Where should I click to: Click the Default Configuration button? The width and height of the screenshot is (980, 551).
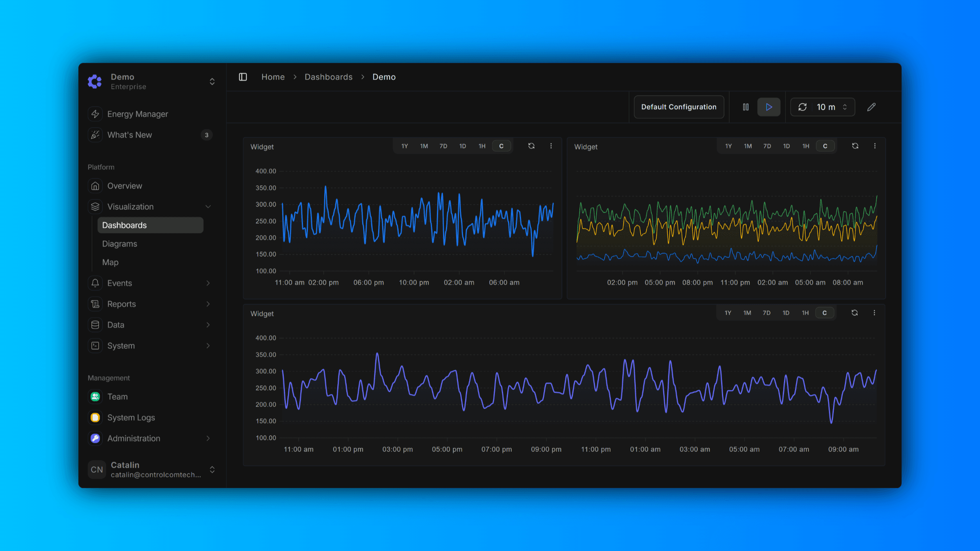point(678,107)
